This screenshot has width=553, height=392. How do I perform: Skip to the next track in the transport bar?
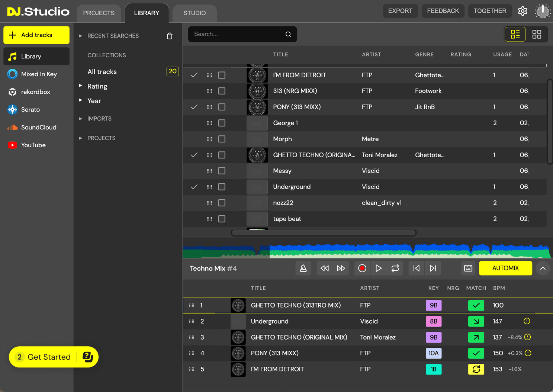[x=433, y=268]
